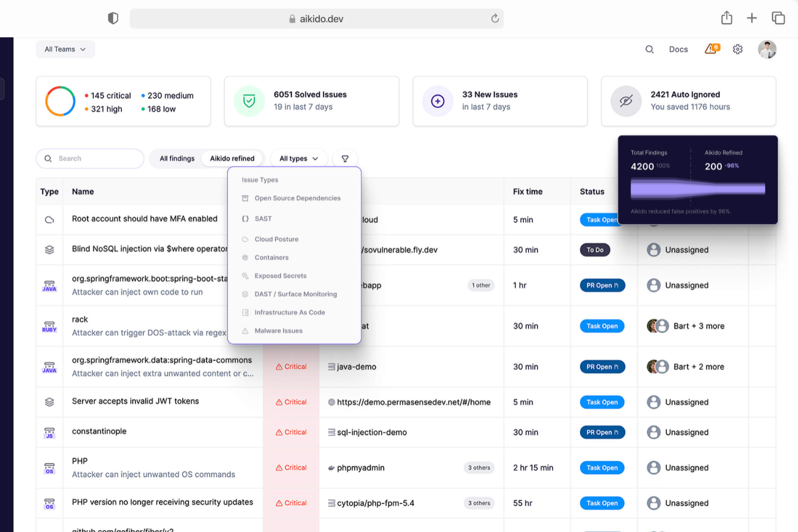
Task: Open the All Teams dropdown
Action: click(x=65, y=49)
